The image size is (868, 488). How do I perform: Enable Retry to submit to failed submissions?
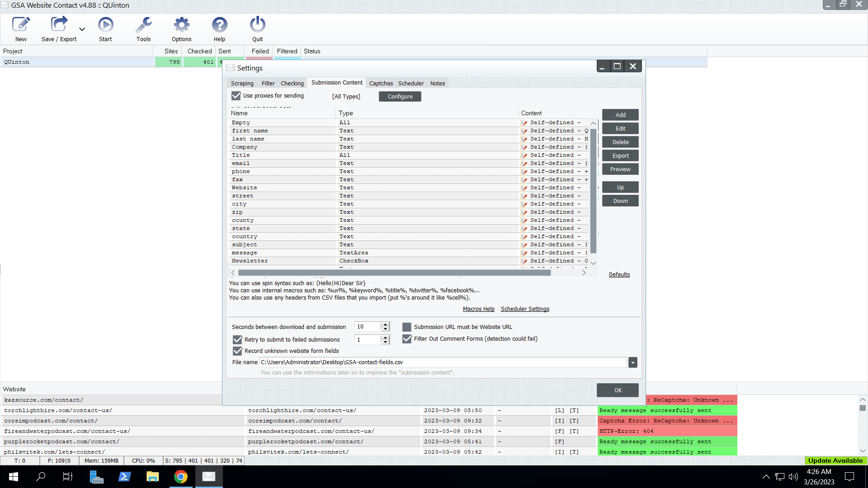pyautogui.click(x=237, y=339)
